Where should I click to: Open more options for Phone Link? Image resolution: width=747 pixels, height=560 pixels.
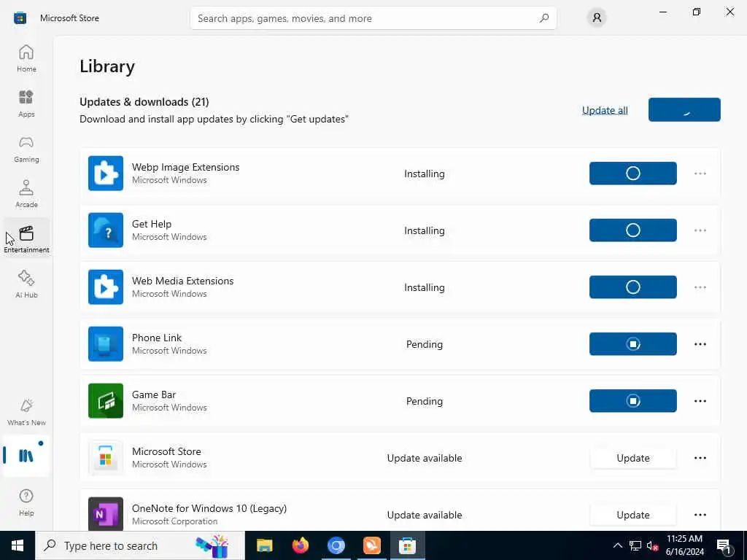[x=700, y=344]
